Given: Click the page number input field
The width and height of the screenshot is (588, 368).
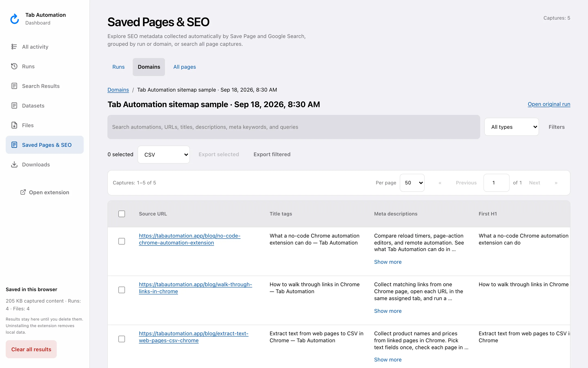Looking at the screenshot, I should (x=496, y=183).
